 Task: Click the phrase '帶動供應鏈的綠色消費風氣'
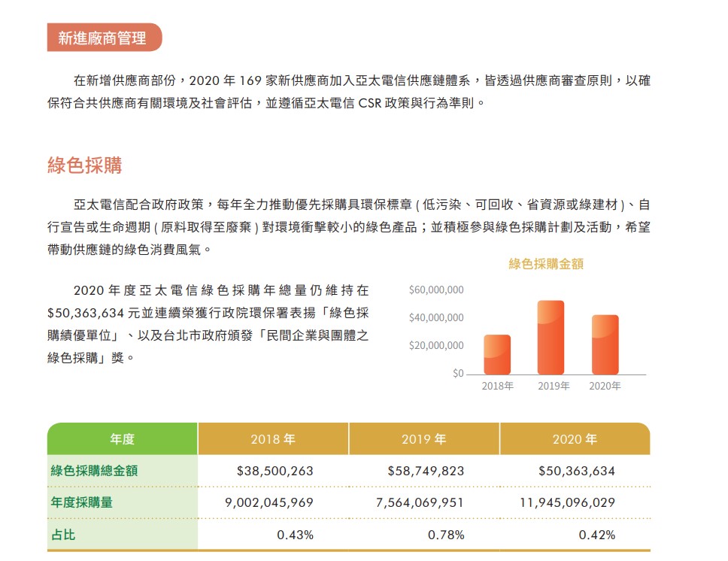pyautogui.click(x=124, y=250)
